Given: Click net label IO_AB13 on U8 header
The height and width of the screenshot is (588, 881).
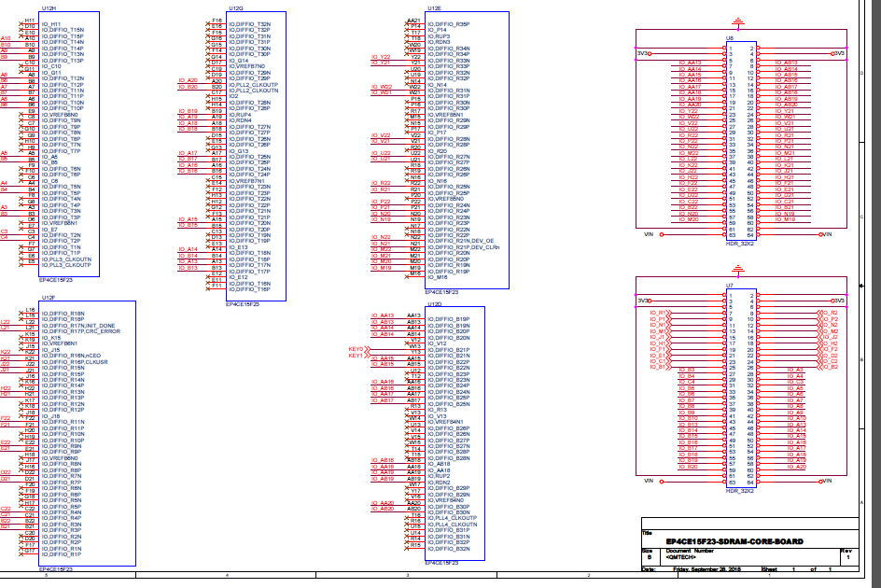Looking at the screenshot, I should pos(787,63).
